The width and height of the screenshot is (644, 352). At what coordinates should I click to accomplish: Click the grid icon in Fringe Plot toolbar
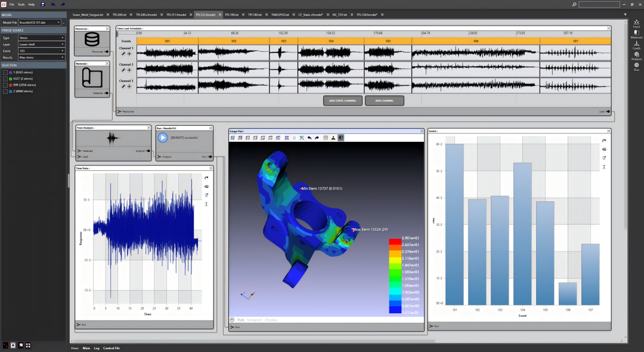point(325,138)
